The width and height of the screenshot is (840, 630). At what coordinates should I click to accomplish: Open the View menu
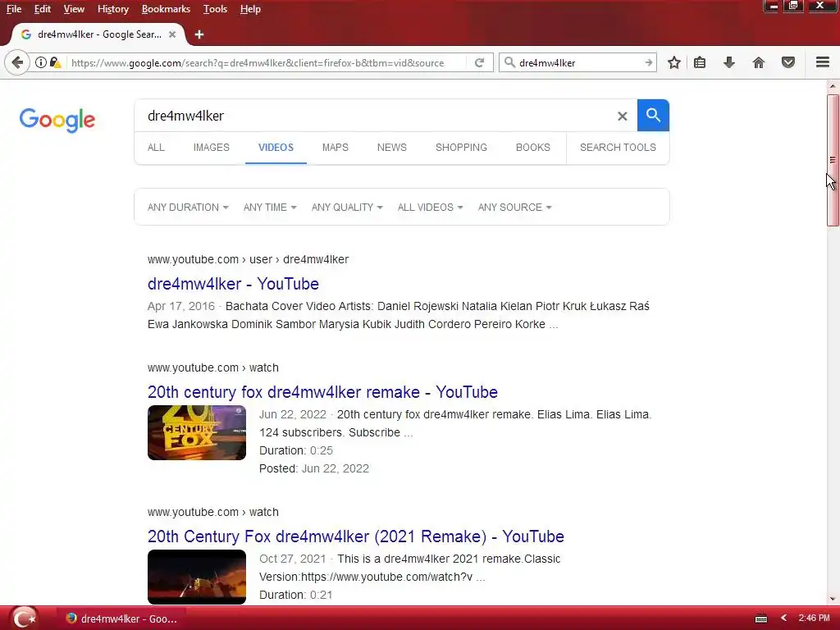click(74, 9)
